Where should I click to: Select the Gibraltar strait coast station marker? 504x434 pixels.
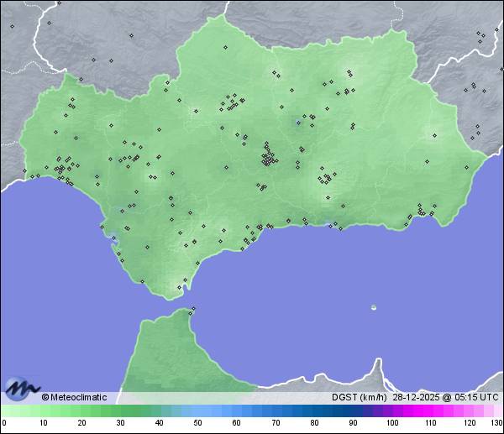click(179, 287)
